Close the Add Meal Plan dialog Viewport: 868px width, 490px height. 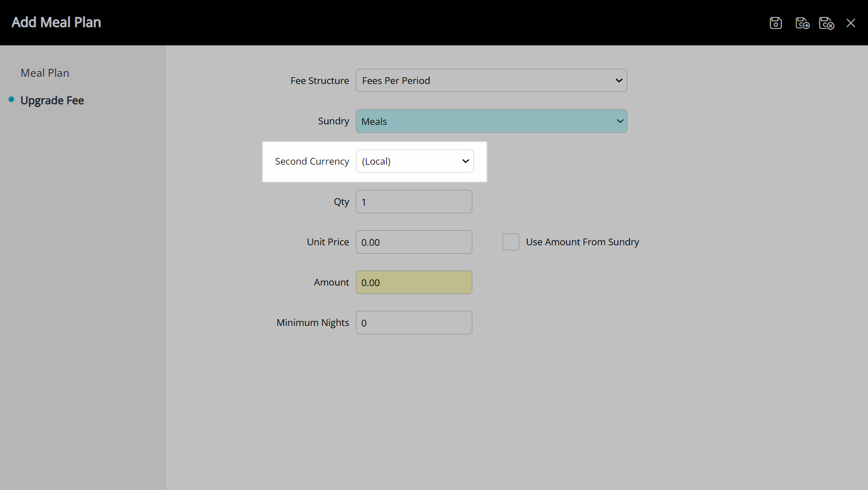click(x=851, y=23)
